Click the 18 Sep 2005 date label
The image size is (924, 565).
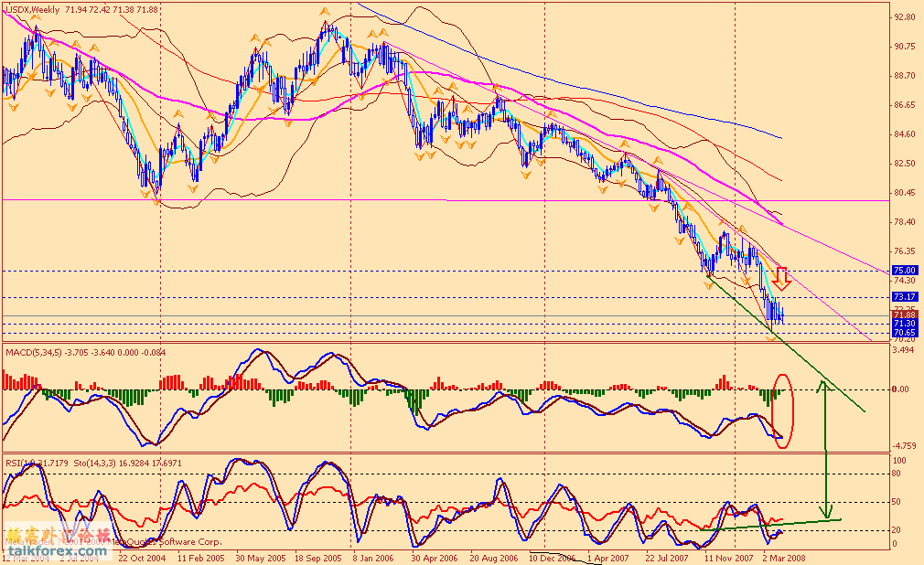pos(318,558)
